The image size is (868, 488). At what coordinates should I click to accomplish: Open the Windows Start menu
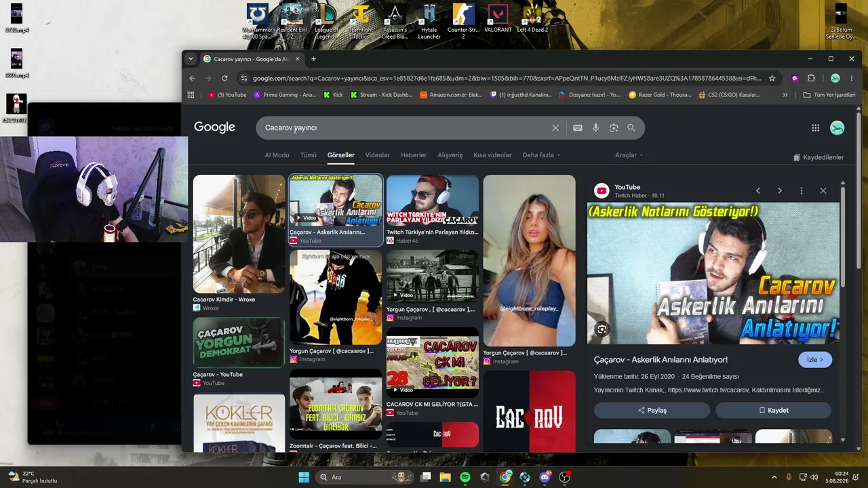click(304, 477)
